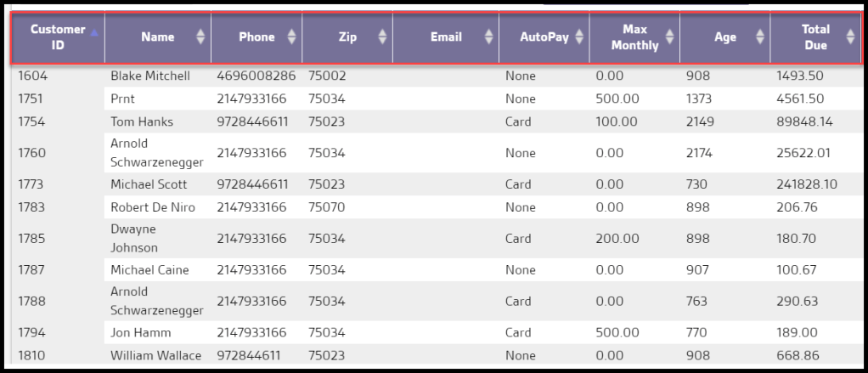The image size is (868, 373).
Task: Click Dwayne Johnson's 200.00 max monthly value
Action: [617, 239]
